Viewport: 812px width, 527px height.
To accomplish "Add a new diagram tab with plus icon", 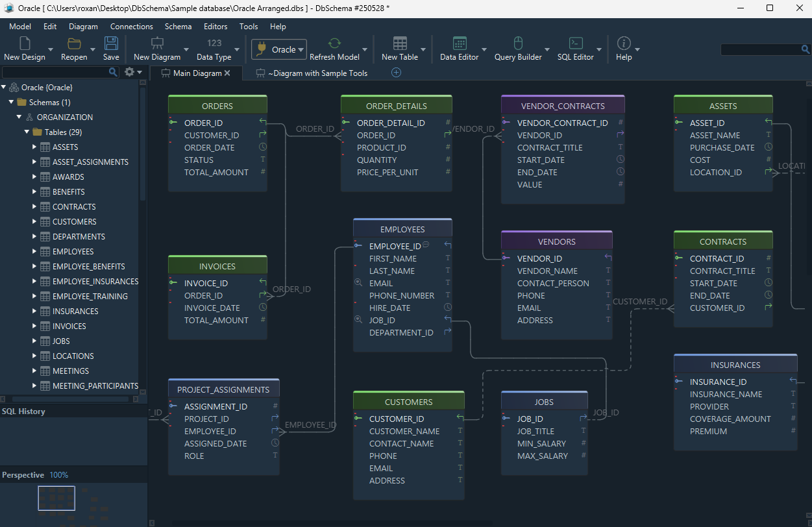I will (396, 73).
